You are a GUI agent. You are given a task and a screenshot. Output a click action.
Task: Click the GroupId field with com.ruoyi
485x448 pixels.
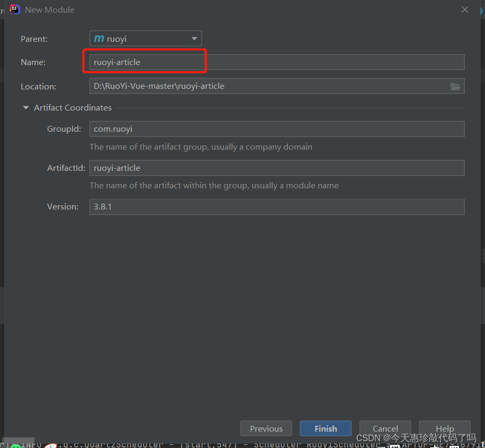tap(277, 129)
